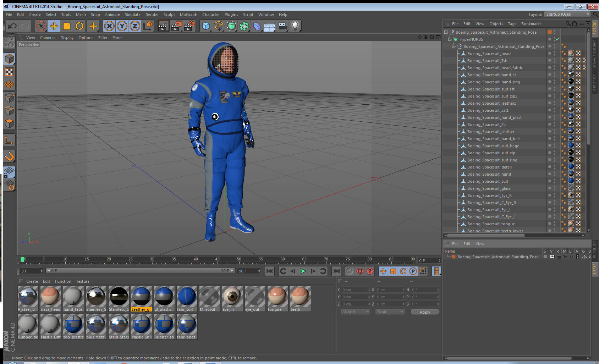Open the Character menu
The width and height of the screenshot is (599, 364).
pyautogui.click(x=211, y=15)
